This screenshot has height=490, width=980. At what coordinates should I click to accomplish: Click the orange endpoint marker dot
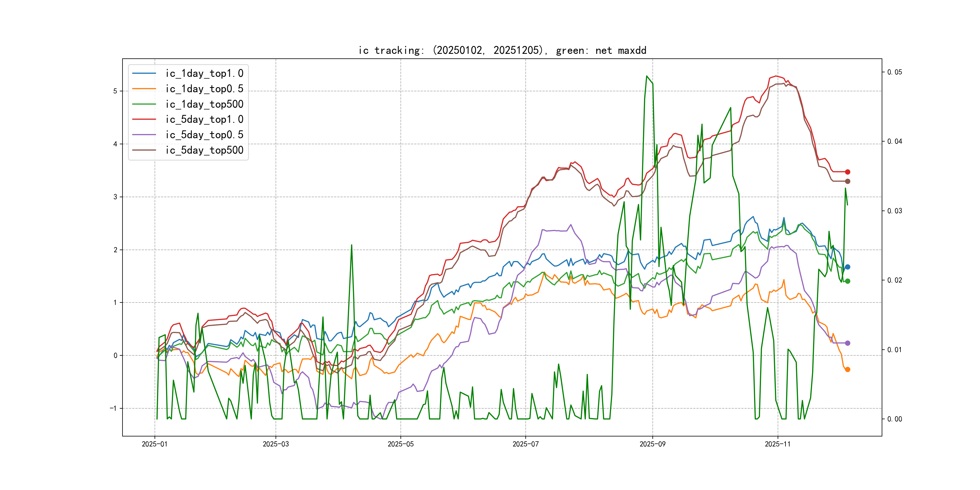(x=848, y=369)
